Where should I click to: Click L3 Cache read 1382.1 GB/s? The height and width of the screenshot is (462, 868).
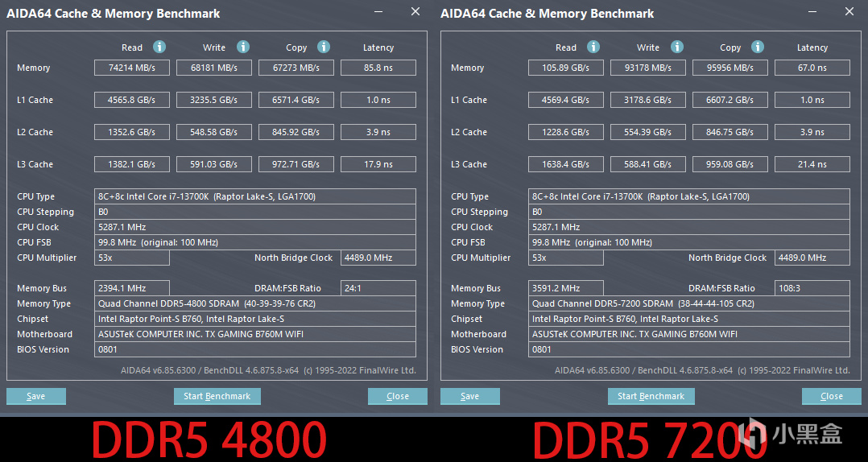pyautogui.click(x=132, y=164)
